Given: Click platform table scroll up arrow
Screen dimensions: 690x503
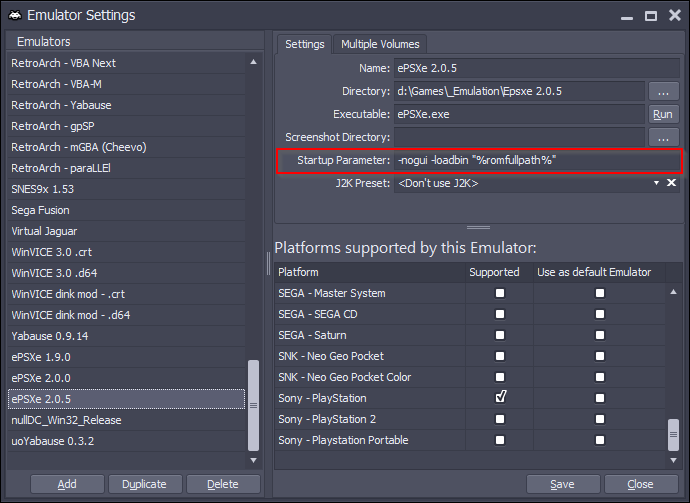Looking at the screenshot, I should pos(673,292).
